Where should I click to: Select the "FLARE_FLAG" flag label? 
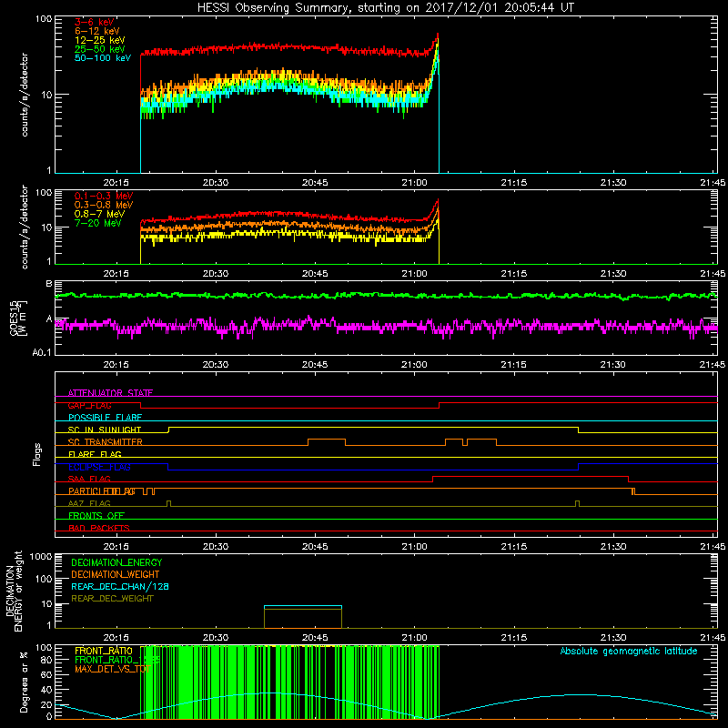coord(95,454)
